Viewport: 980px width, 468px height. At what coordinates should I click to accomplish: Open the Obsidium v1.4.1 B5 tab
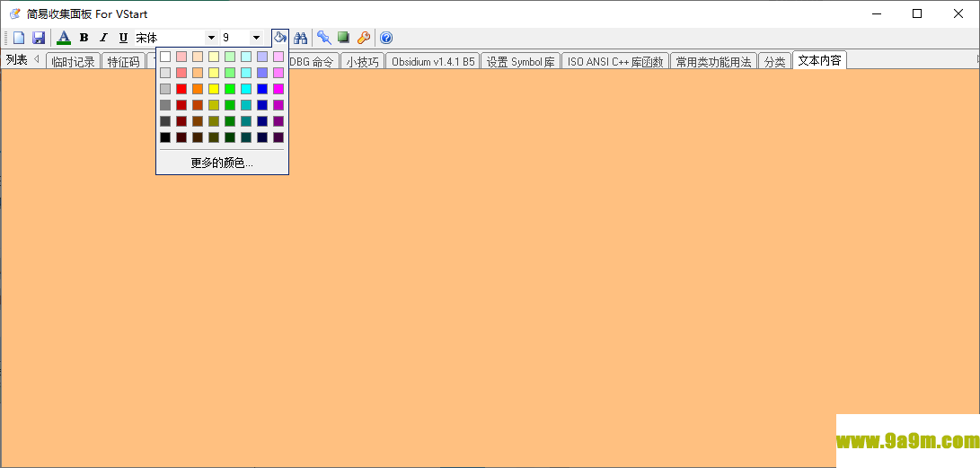[x=433, y=62]
